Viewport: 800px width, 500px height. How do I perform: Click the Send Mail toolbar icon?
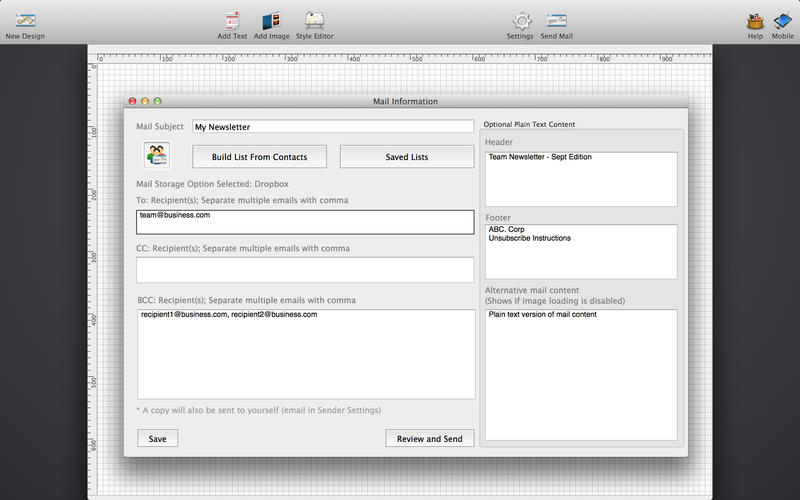tap(557, 21)
